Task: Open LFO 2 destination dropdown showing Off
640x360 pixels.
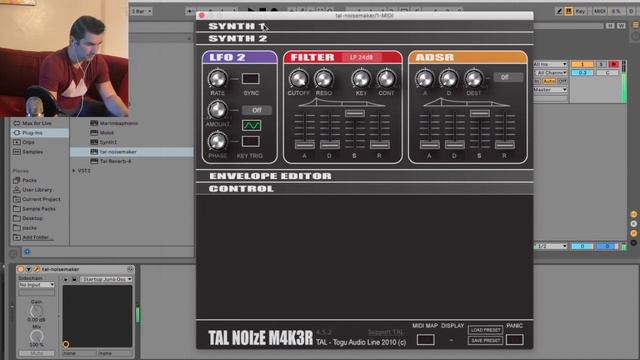Action: (257, 110)
